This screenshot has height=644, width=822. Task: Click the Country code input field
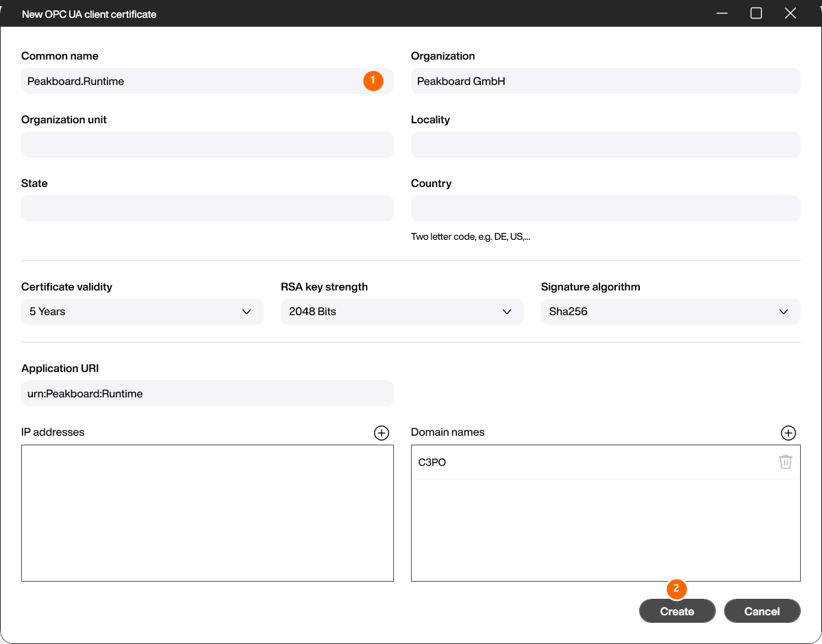pyautogui.click(x=606, y=208)
